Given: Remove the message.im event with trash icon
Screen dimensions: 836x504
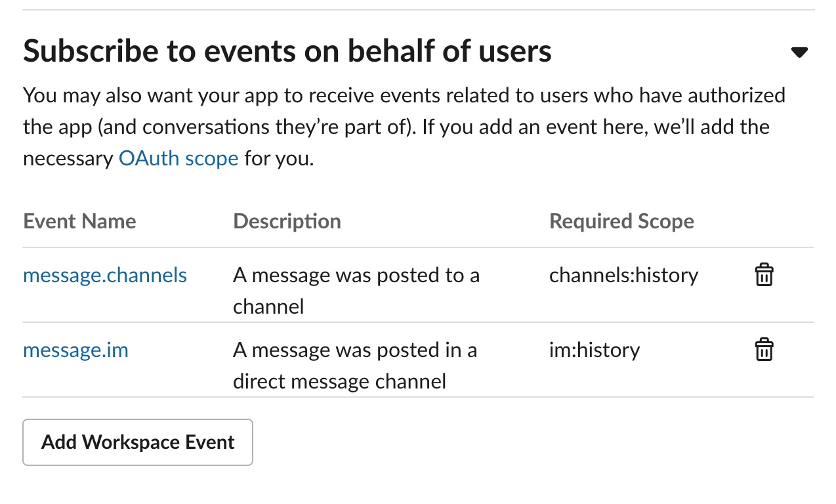Looking at the screenshot, I should (764, 350).
